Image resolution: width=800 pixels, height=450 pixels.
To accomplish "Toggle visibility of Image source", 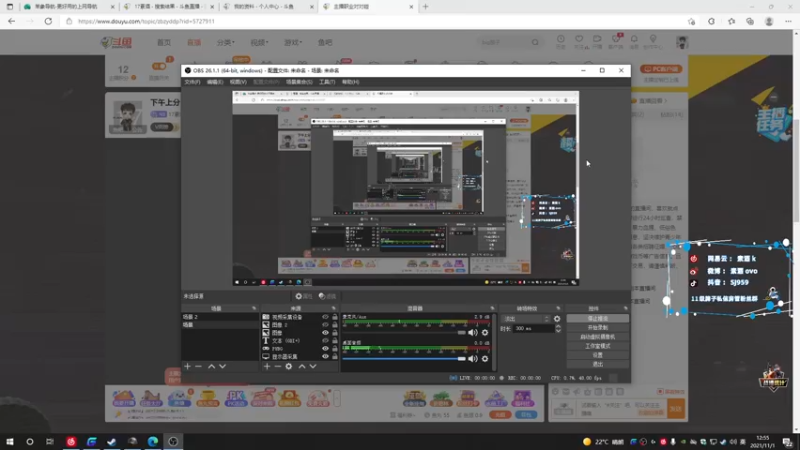I will 325,333.
